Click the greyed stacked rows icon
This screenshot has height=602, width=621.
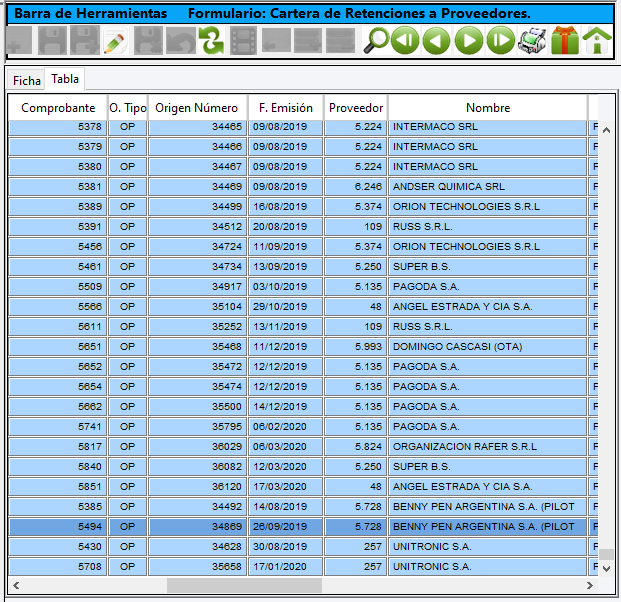coord(340,40)
